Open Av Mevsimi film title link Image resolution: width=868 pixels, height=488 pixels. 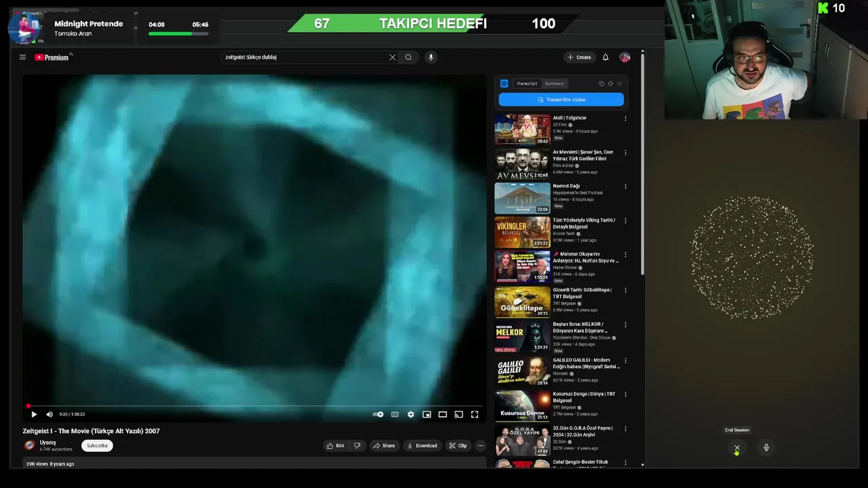(x=583, y=155)
